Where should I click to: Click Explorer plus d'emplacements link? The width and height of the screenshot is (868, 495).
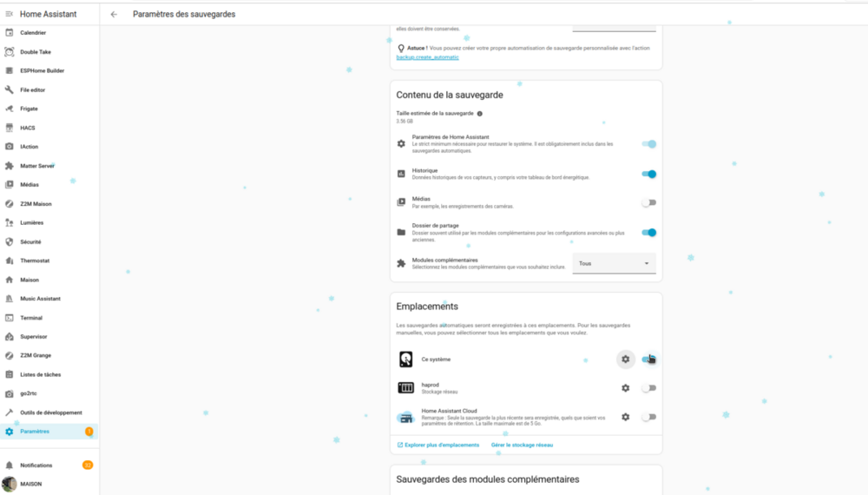tap(438, 445)
